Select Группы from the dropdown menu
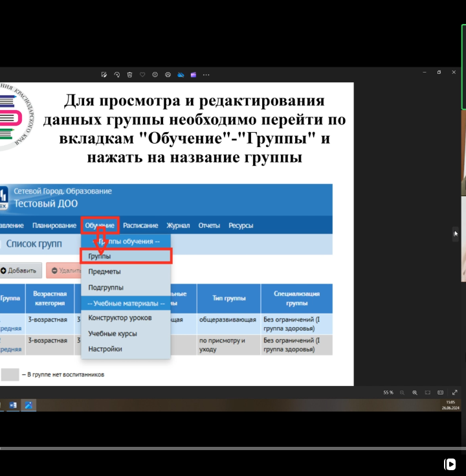The image size is (466, 476). [x=100, y=256]
